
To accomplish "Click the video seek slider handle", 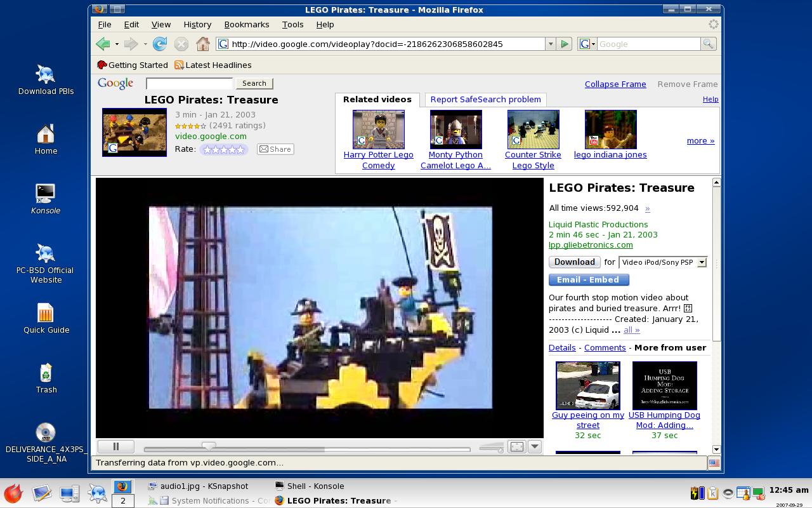I will [x=209, y=446].
